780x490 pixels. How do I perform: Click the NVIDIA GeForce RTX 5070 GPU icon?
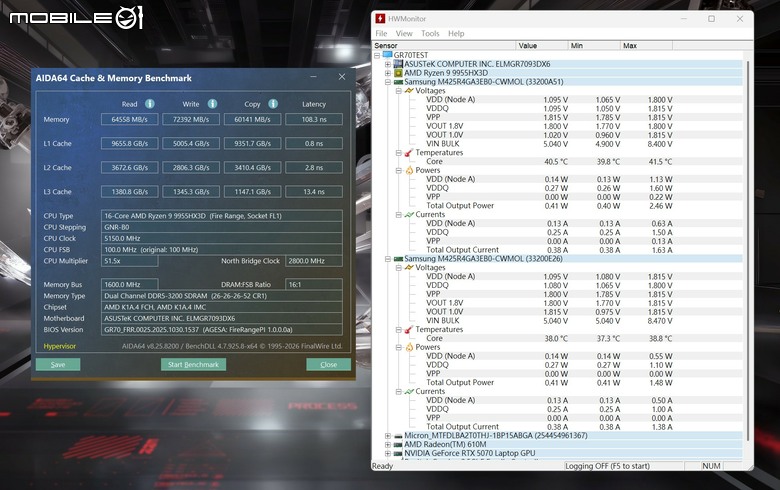pyautogui.click(x=398, y=453)
